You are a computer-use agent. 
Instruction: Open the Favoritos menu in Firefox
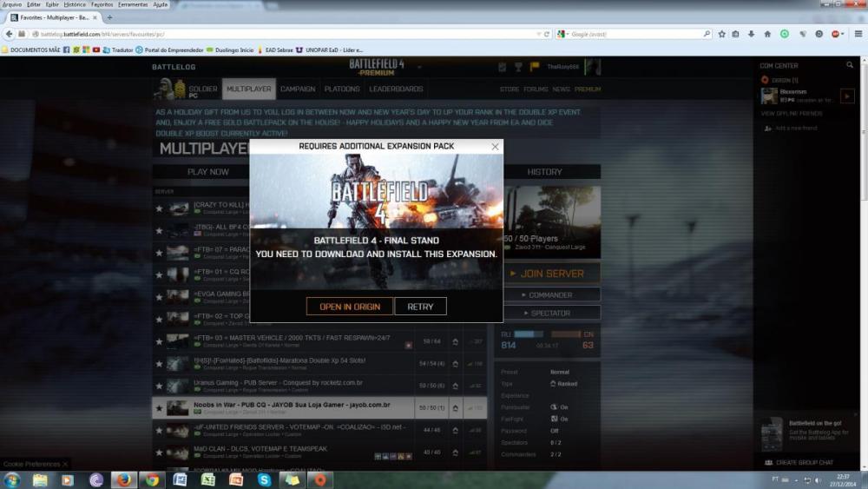[x=102, y=4]
